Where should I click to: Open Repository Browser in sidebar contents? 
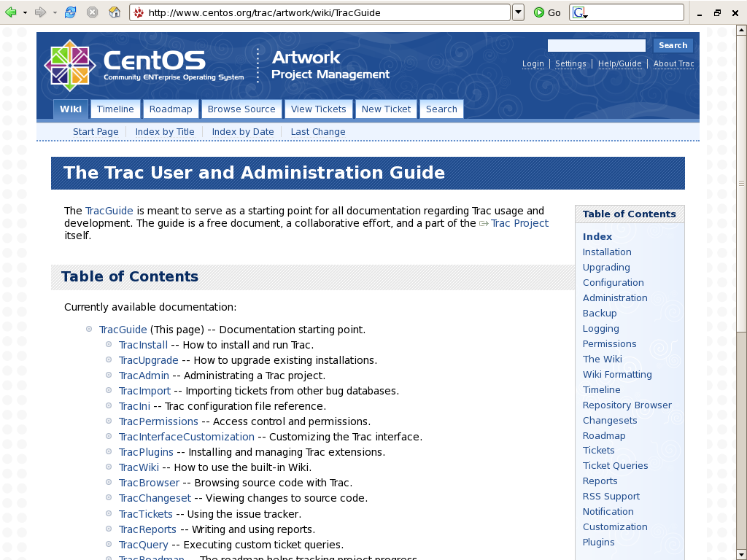(627, 405)
